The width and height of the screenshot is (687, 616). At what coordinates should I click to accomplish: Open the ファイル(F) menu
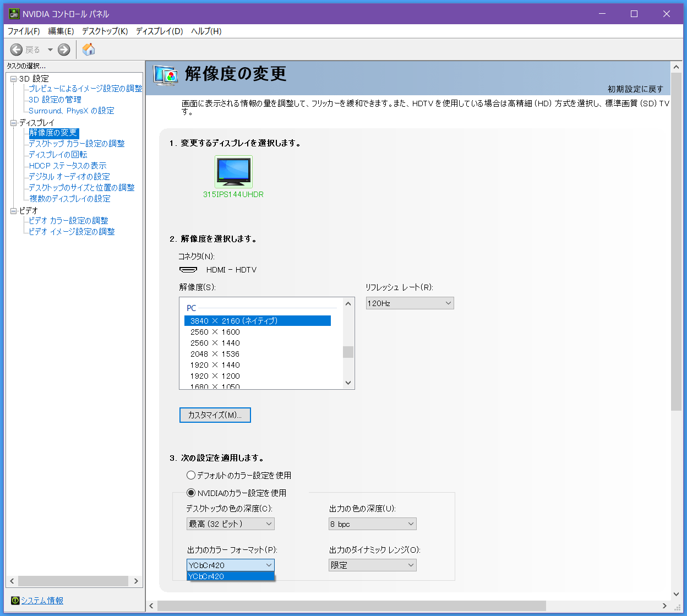[24, 31]
